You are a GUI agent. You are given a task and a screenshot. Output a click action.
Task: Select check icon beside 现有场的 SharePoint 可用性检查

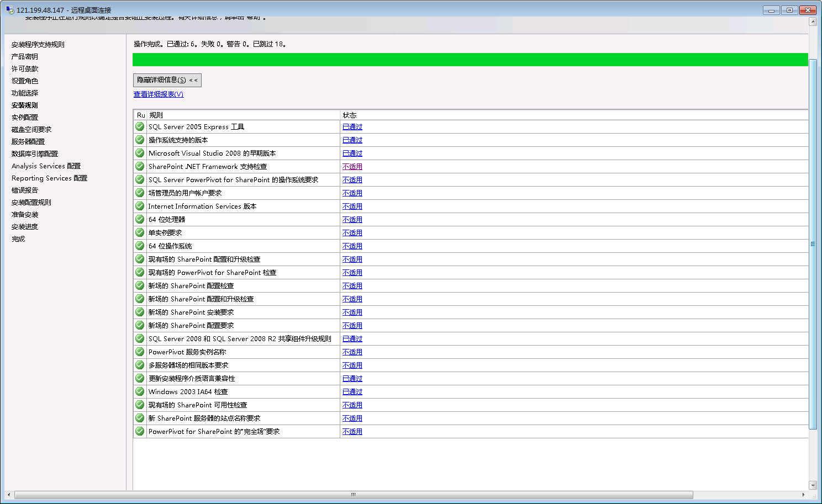tap(140, 405)
